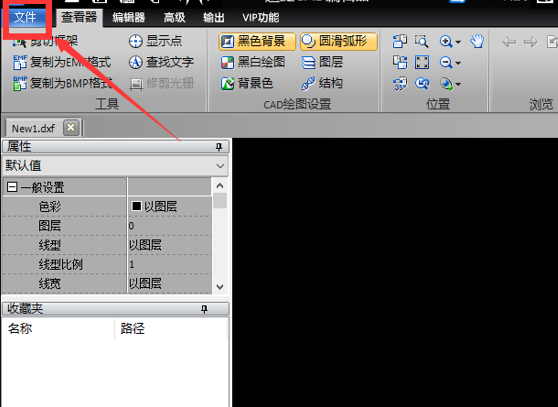Image resolution: width=558 pixels, height=407 pixels.
Task: Click the rotate counterclockwise icon
Action: point(400,41)
